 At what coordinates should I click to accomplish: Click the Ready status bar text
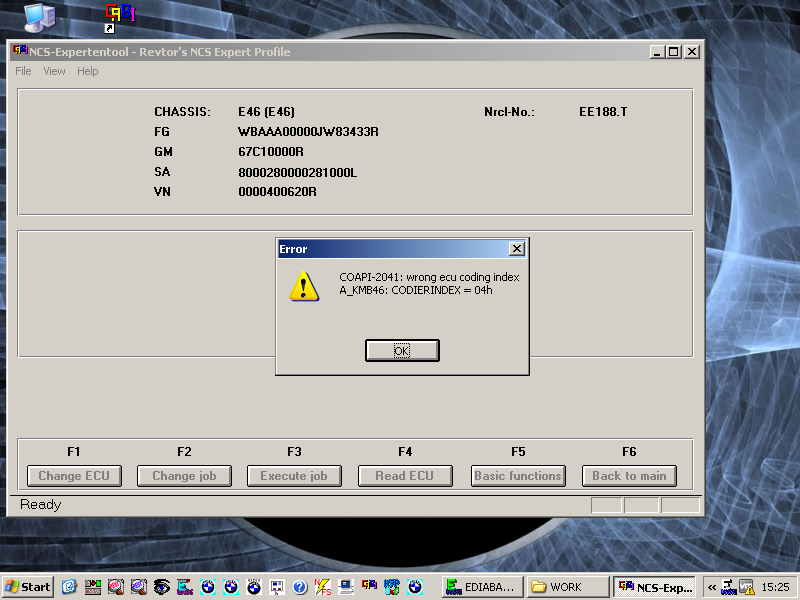41,505
